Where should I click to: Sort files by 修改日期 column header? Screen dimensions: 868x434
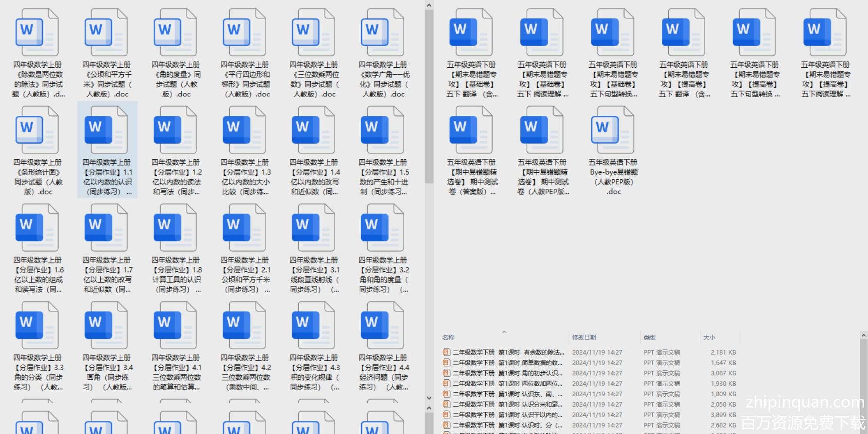point(584,337)
